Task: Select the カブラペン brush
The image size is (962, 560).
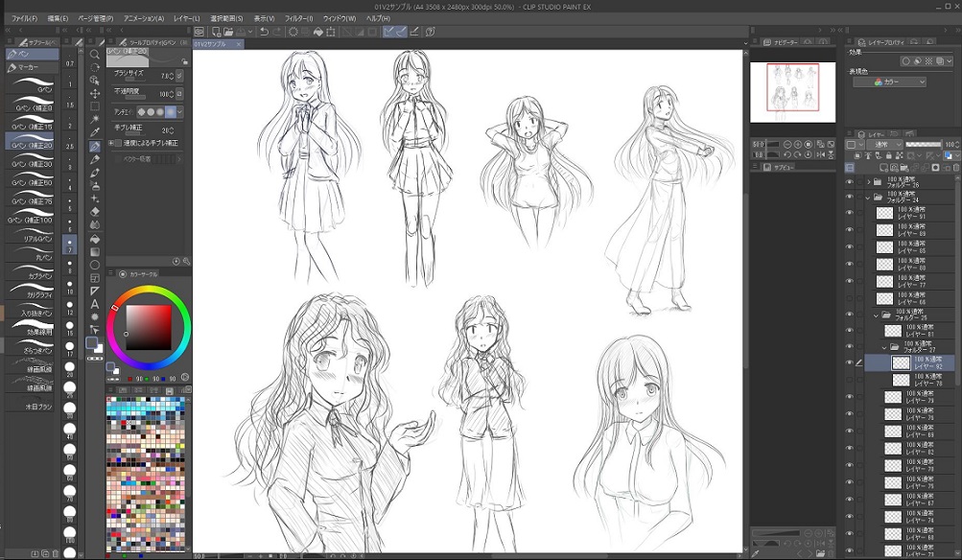Action: (31, 273)
